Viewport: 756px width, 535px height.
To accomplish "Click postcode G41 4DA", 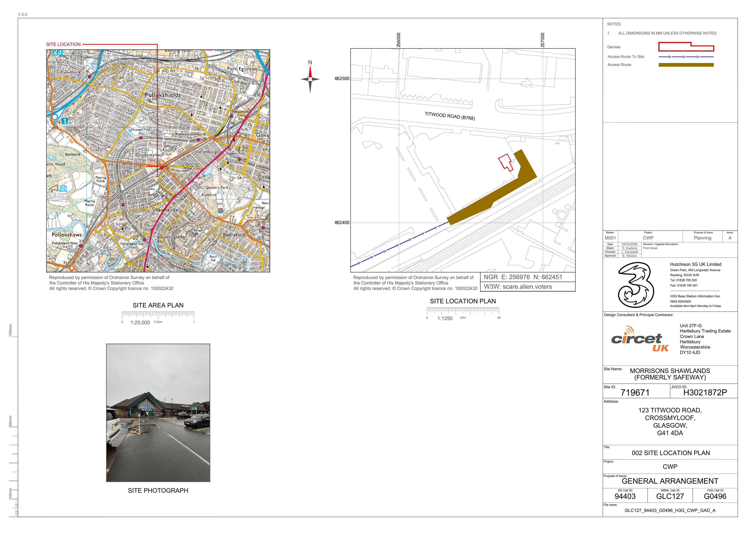I will pyautogui.click(x=670, y=433).
